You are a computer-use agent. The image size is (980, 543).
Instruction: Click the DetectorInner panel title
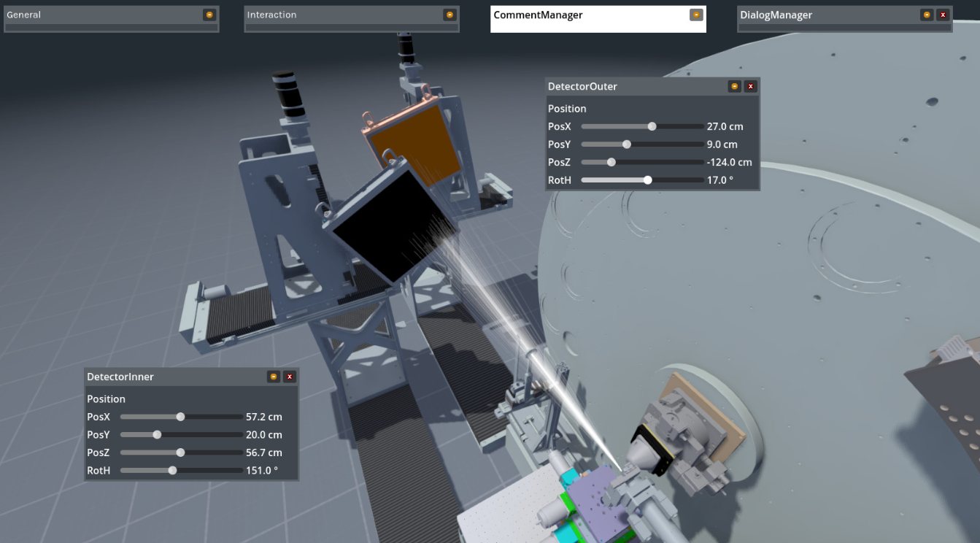[x=120, y=377]
